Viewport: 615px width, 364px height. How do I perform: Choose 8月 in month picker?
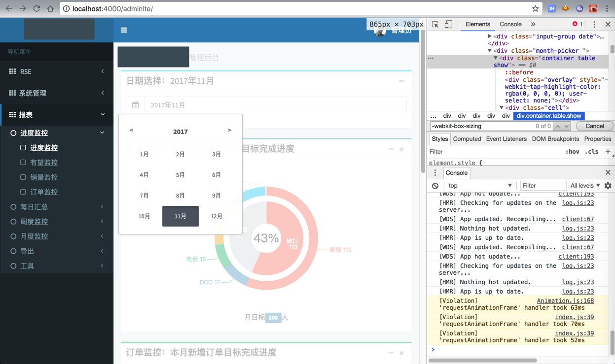(181, 196)
